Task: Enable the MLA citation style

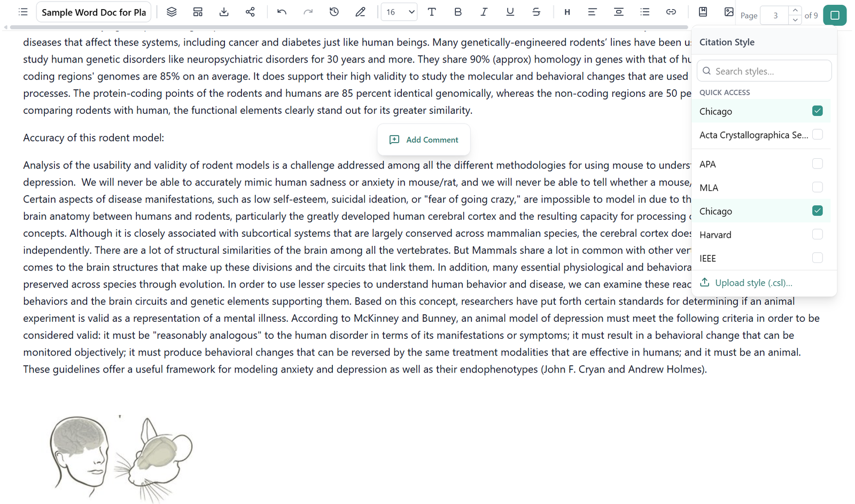Action: click(817, 187)
